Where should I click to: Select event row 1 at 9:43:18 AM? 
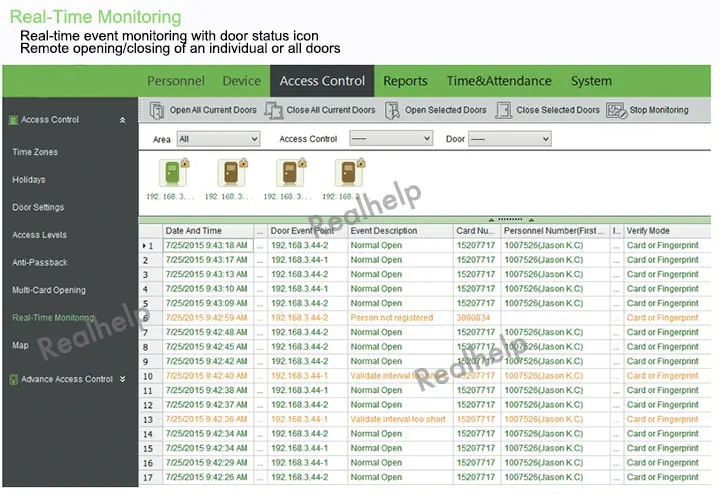click(x=426, y=246)
